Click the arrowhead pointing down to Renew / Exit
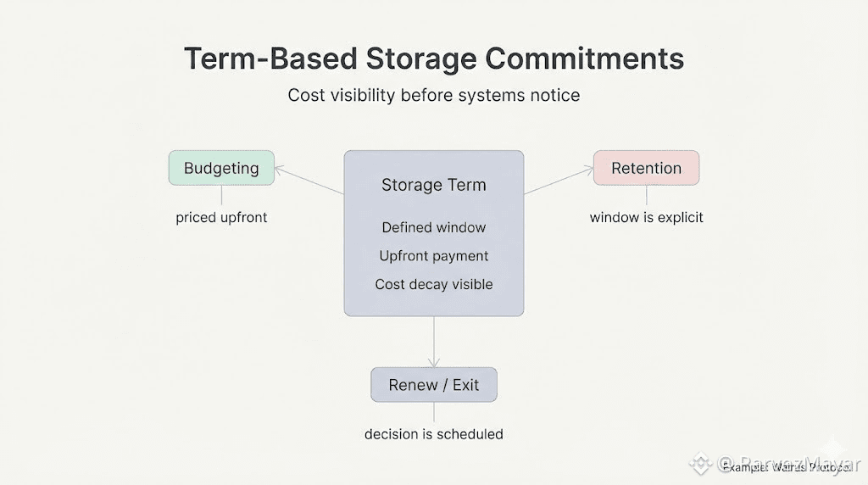Viewport: 868px width, 485px height. tap(434, 363)
